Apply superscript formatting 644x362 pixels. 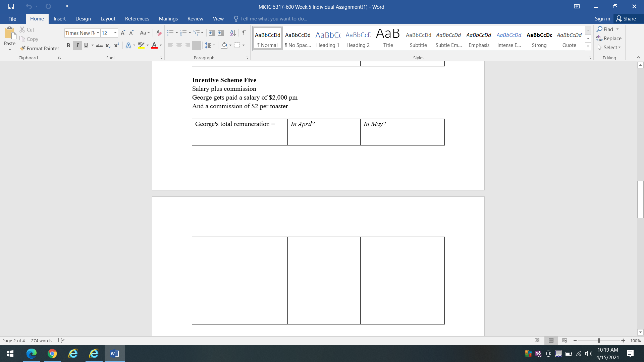(117, 45)
